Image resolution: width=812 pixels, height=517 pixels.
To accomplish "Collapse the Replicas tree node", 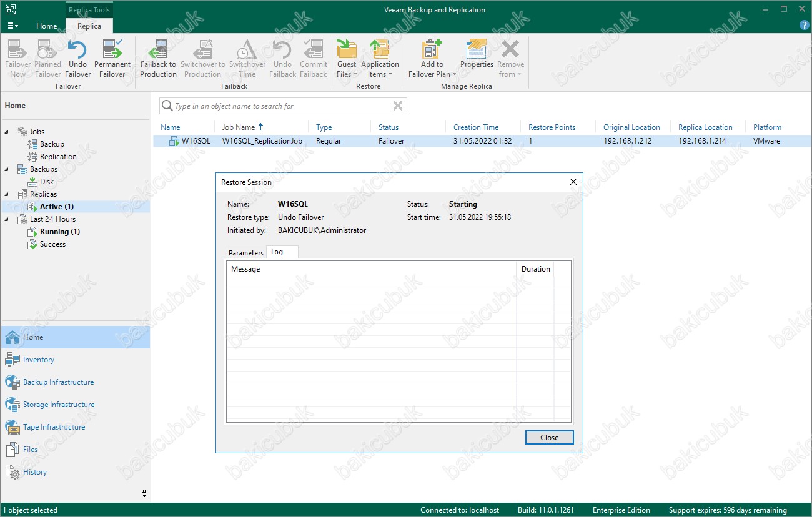I will (x=7, y=194).
